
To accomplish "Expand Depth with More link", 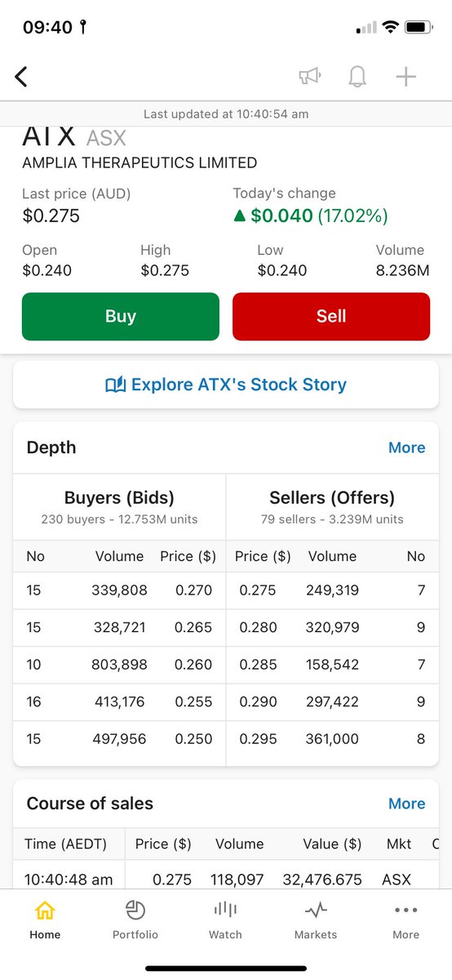I will coord(406,448).
